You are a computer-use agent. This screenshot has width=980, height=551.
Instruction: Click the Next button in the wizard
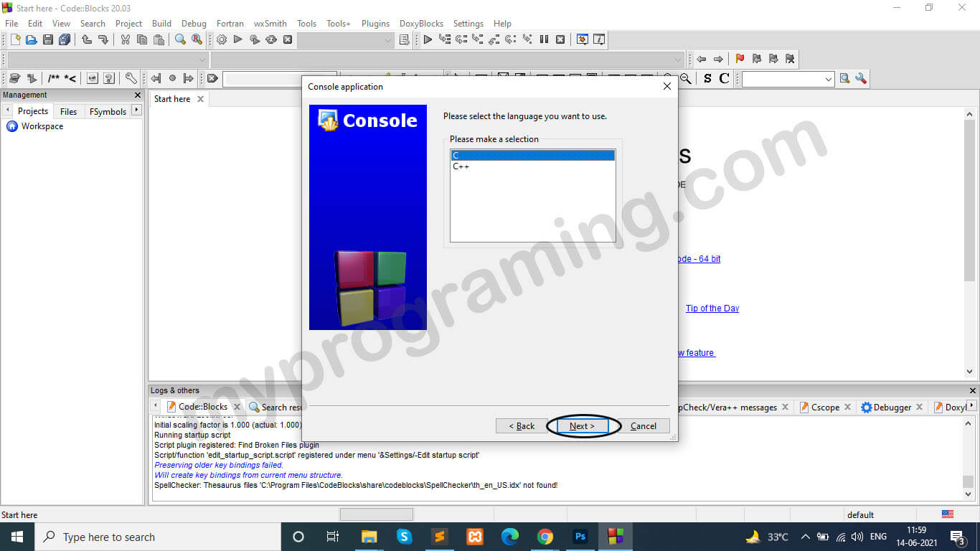point(581,425)
